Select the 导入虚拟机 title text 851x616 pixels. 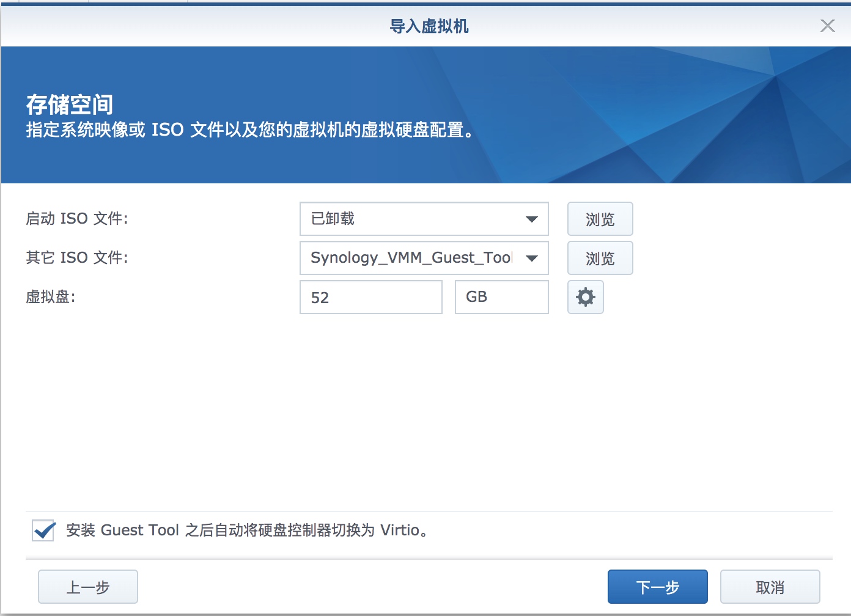429,26
